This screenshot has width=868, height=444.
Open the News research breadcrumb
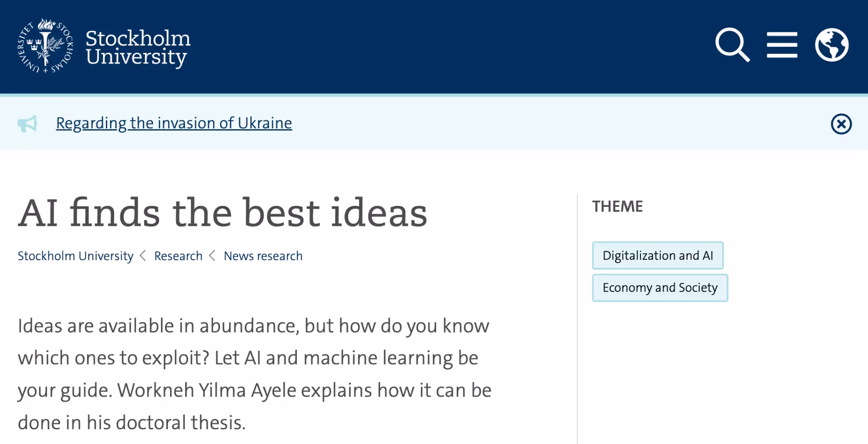pyautogui.click(x=263, y=256)
